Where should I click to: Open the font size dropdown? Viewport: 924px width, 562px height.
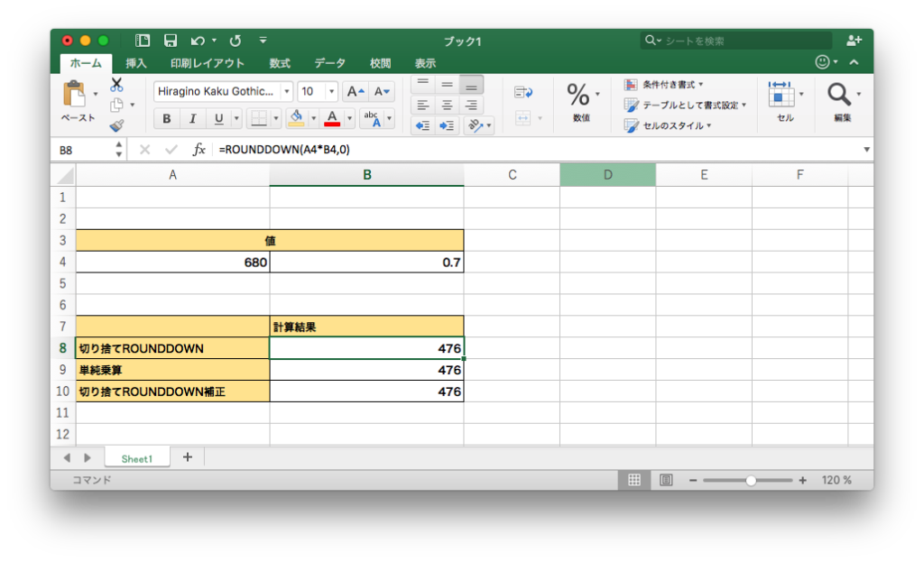coord(331,90)
